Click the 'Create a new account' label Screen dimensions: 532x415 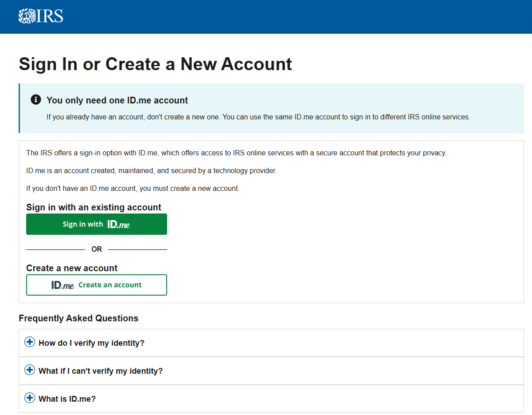click(72, 268)
